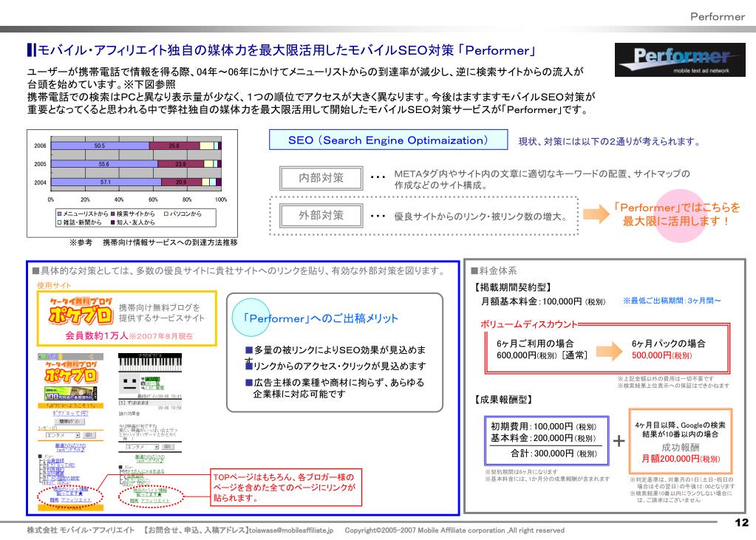756x540 pixels.
Task: Click the 合計：300,000円 total line
Action: (554, 454)
